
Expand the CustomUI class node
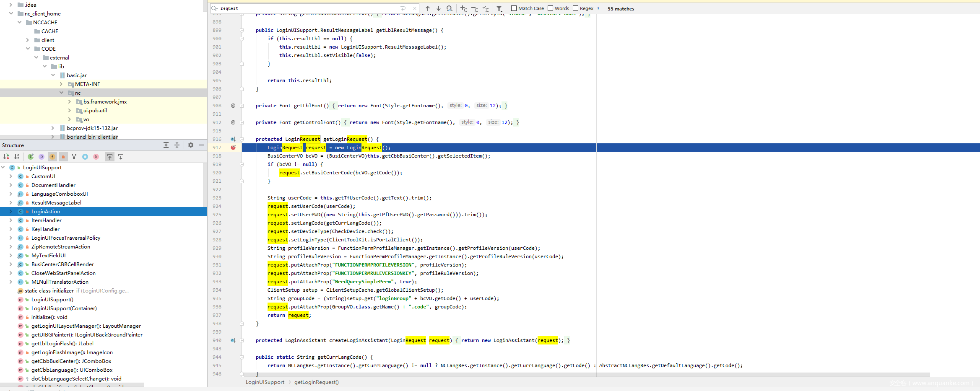[11, 176]
